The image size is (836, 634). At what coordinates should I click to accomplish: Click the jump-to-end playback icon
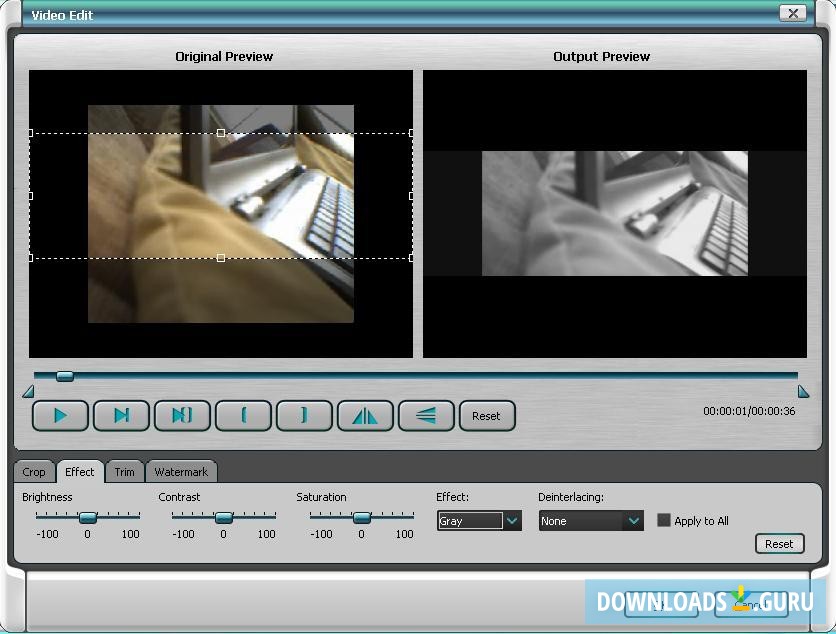coord(182,415)
